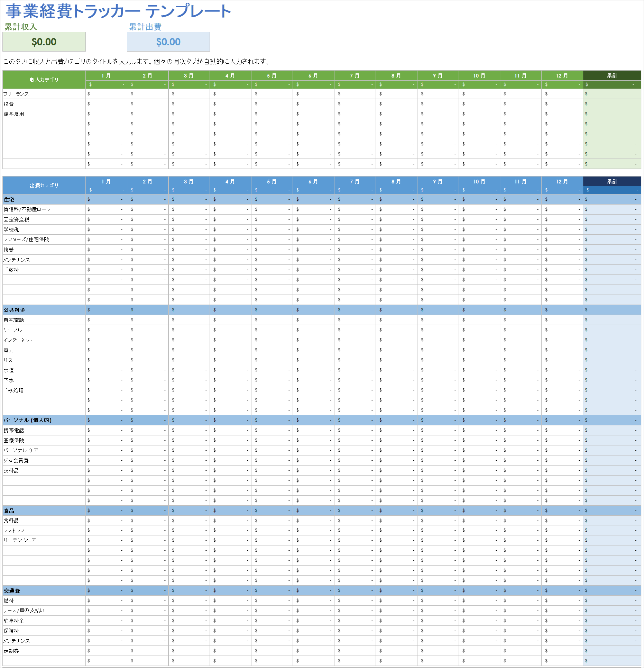
Task: Click the フリーランス row 1 月 amount cell
Action: [x=106, y=94]
